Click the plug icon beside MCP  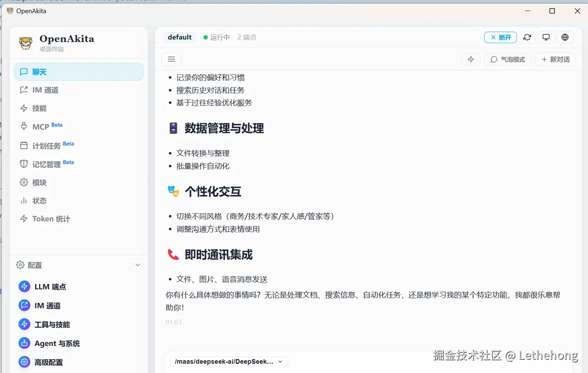coord(24,126)
